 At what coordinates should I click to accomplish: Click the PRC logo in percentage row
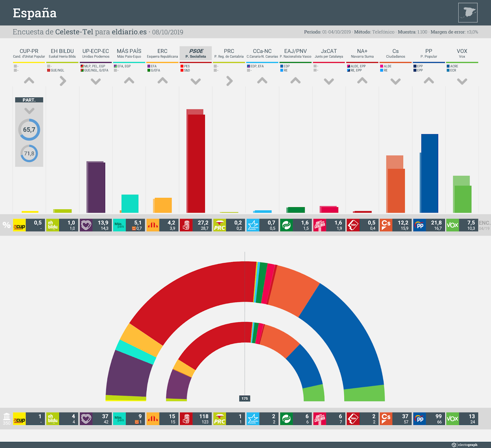(x=219, y=225)
